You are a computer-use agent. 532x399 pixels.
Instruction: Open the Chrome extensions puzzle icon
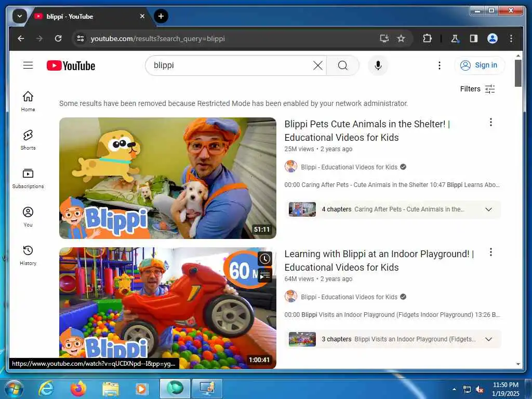coord(427,38)
